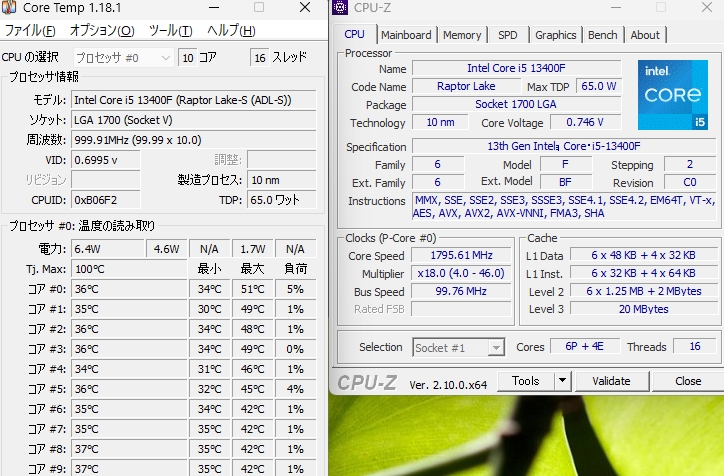Click the Close button in CPU-Z
The height and width of the screenshot is (476, 724).
click(x=688, y=381)
